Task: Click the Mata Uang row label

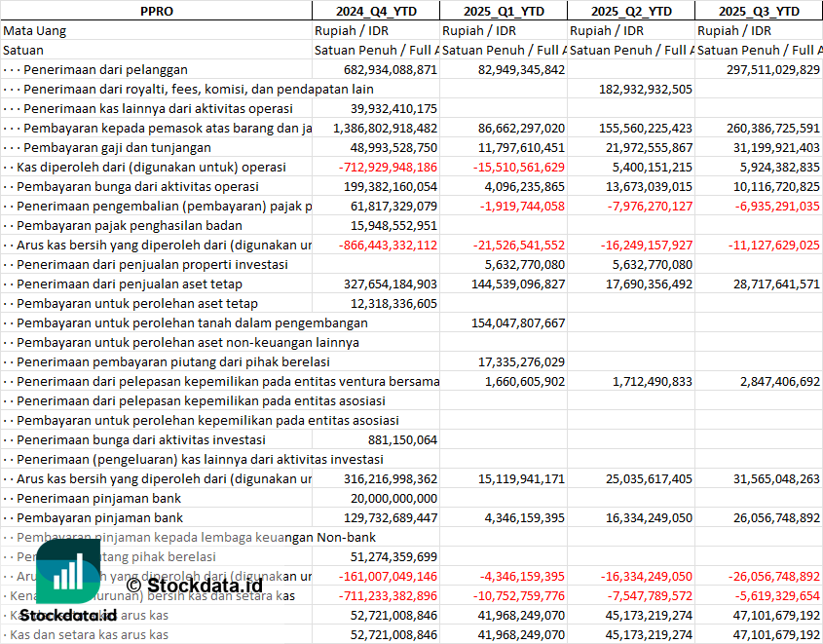Action: (35, 31)
